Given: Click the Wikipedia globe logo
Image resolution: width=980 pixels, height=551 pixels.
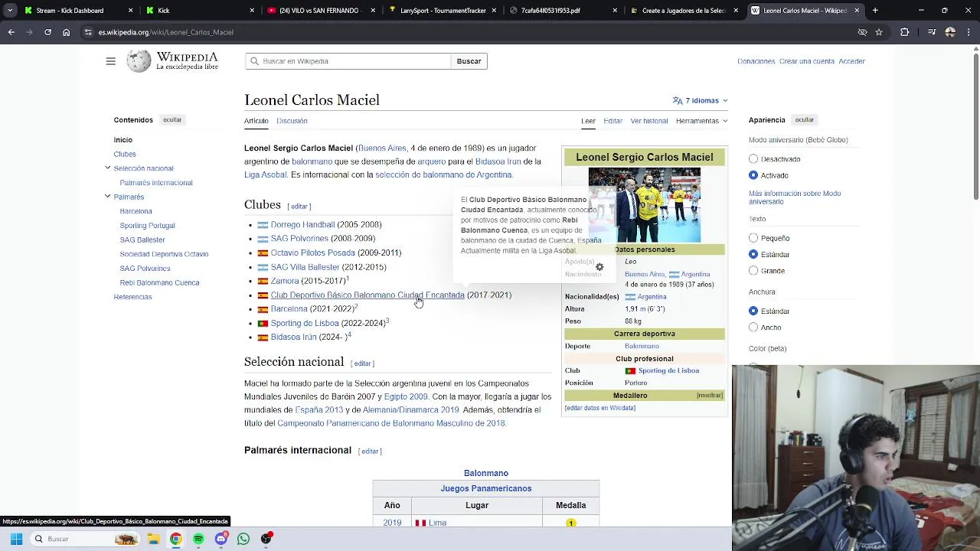Looking at the screenshot, I should tap(139, 61).
